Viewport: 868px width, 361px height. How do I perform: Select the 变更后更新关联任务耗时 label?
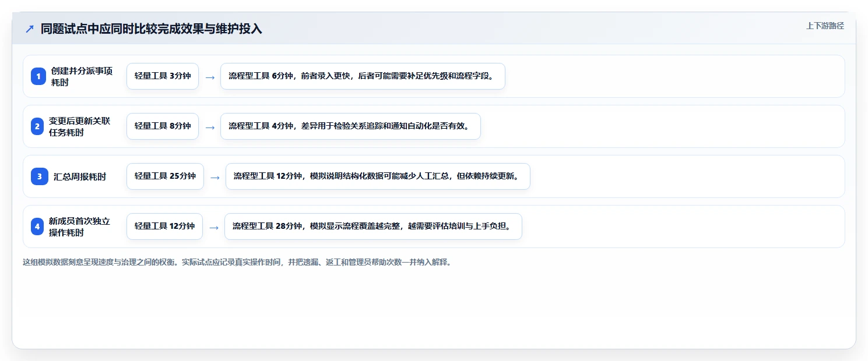point(79,126)
